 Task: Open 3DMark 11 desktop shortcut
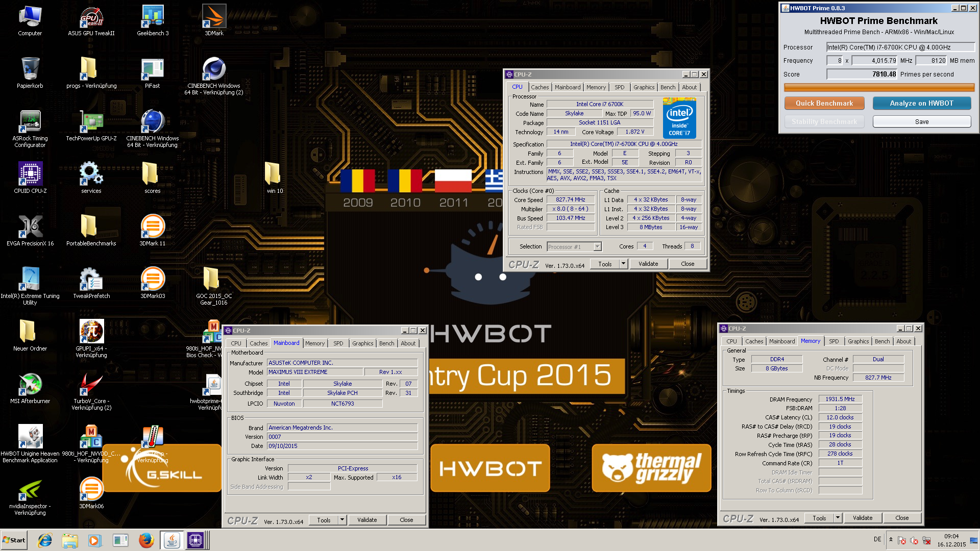click(153, 231)
